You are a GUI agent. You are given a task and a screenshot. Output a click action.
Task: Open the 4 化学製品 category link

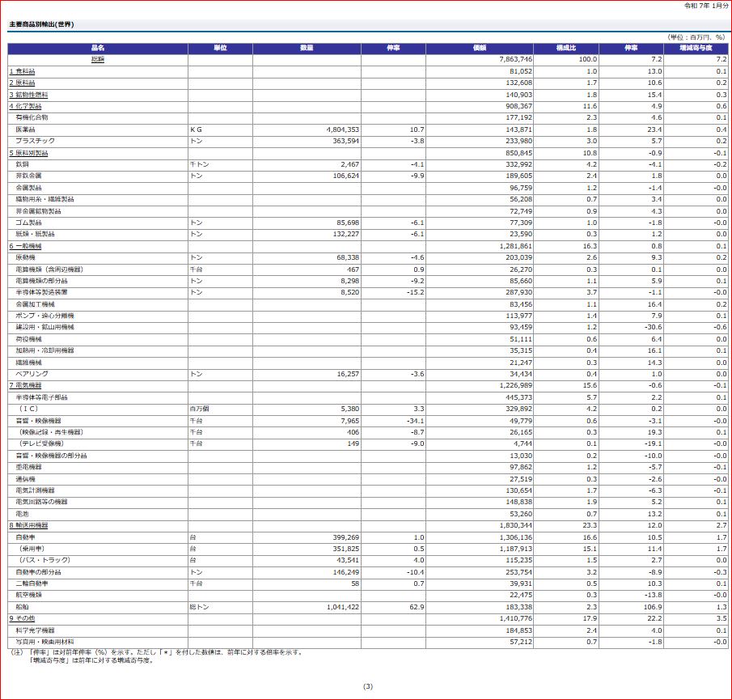(25, 106)
